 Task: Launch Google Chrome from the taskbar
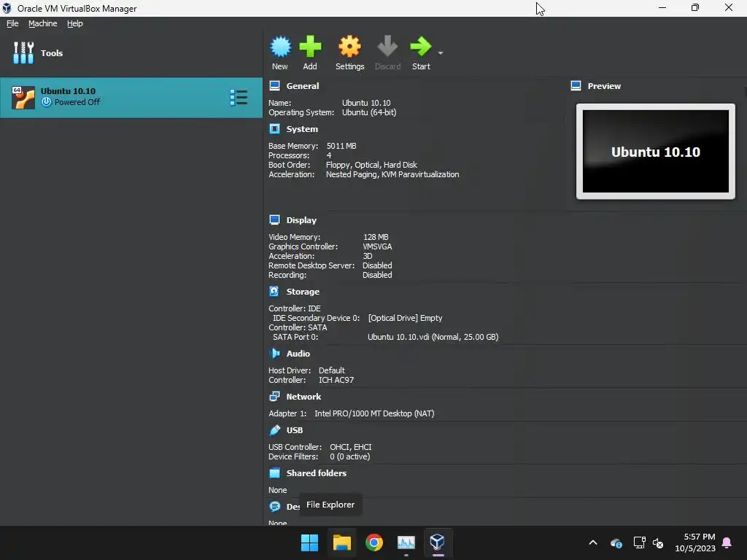tap(374, 542)
